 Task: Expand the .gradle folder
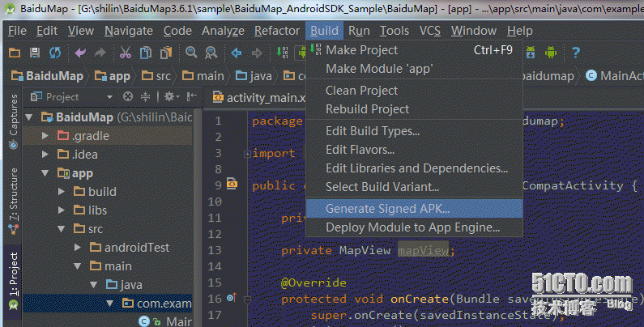point(45,136)
